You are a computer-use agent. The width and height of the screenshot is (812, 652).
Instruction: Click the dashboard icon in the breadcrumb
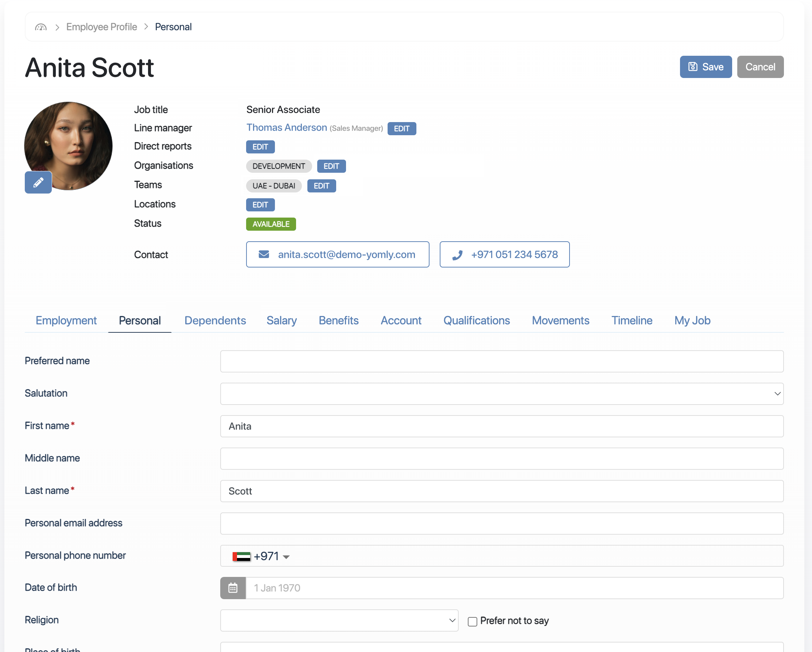[41, 27]
